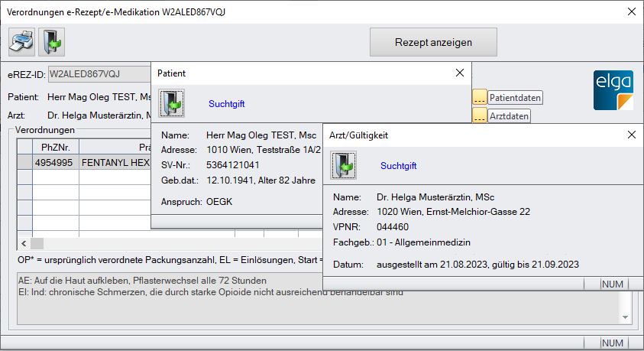The image size is (644, 351).
Task: Click the eREZ-ID input field
Action: coord(99,74)
